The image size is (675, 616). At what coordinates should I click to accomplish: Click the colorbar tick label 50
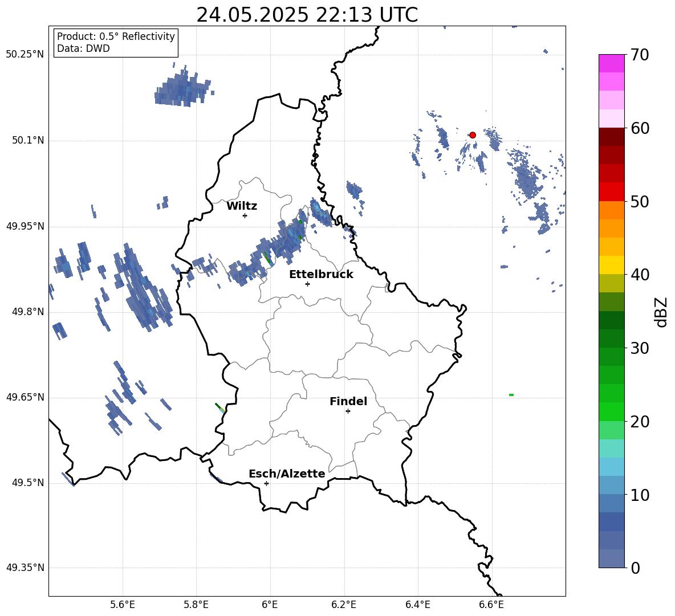tap(640, 202)
